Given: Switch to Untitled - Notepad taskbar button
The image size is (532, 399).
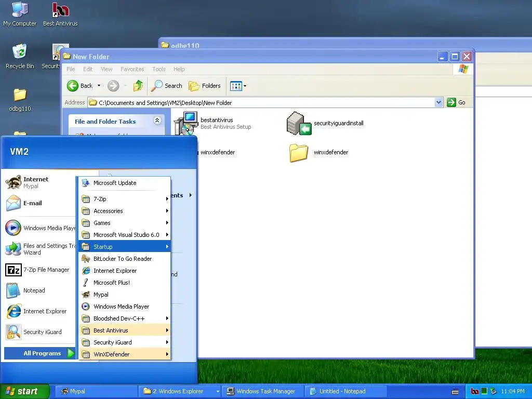Looking at the screenshot, I should (346, 391).
